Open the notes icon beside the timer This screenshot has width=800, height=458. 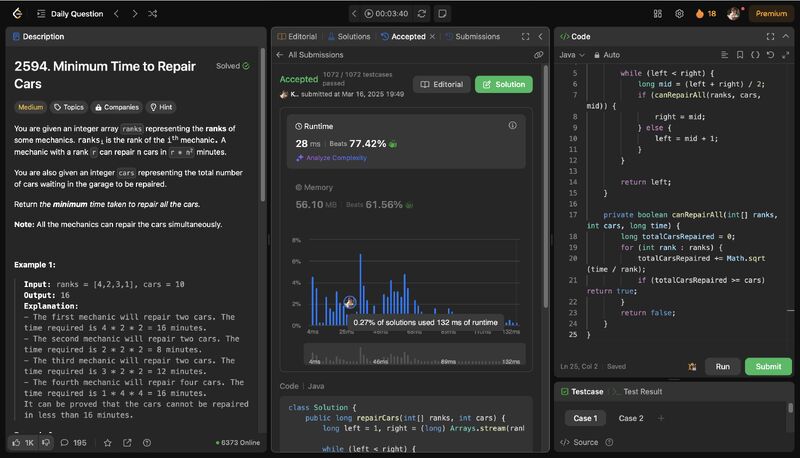[442, 14]
